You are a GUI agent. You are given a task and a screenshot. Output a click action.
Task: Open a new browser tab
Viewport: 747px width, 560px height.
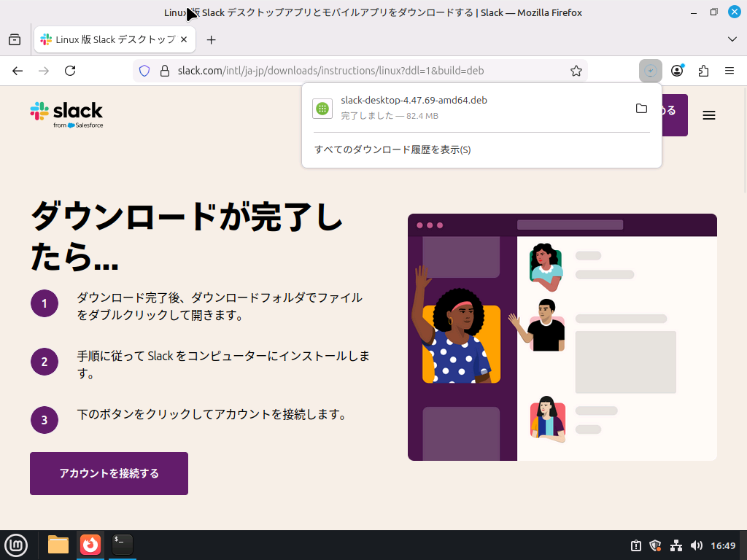point(212,39)
